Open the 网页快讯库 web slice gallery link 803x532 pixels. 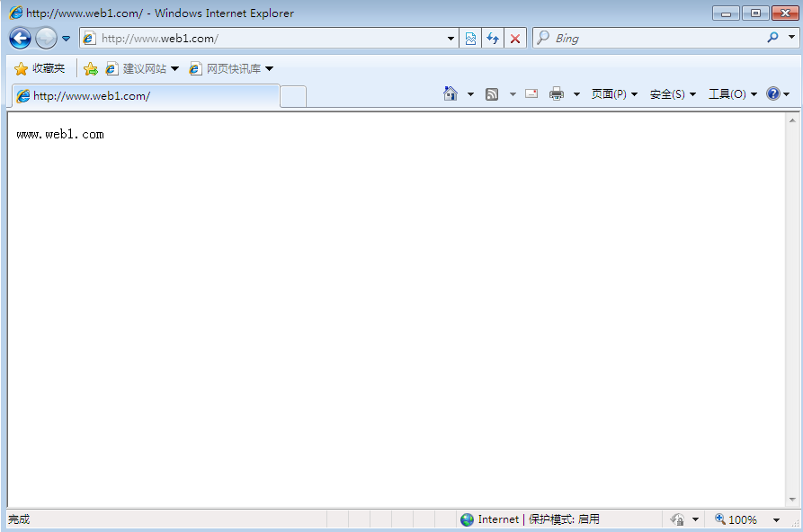pos(231,68)
